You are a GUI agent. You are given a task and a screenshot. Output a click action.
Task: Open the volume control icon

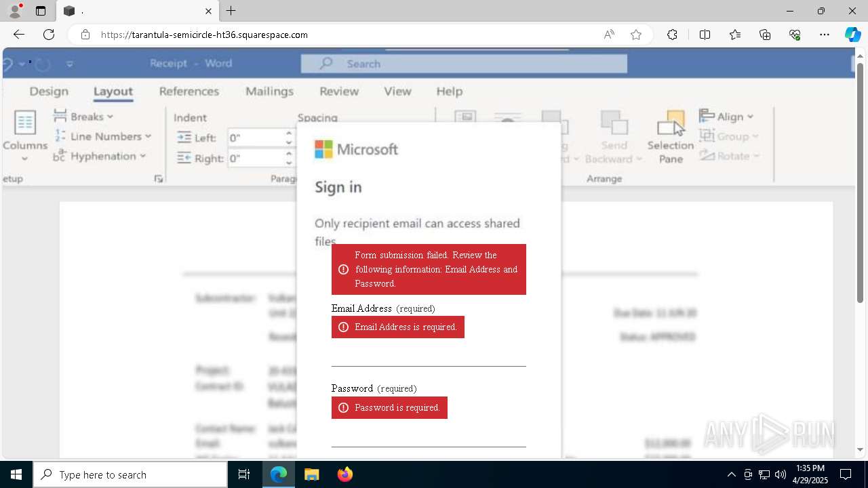[781, 474]
